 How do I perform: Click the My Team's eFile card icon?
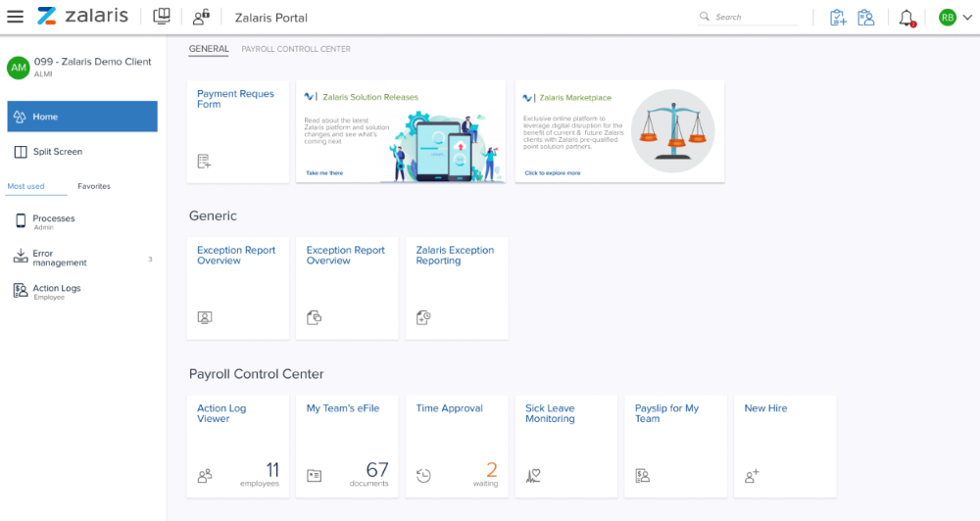(x=314, y=476)
